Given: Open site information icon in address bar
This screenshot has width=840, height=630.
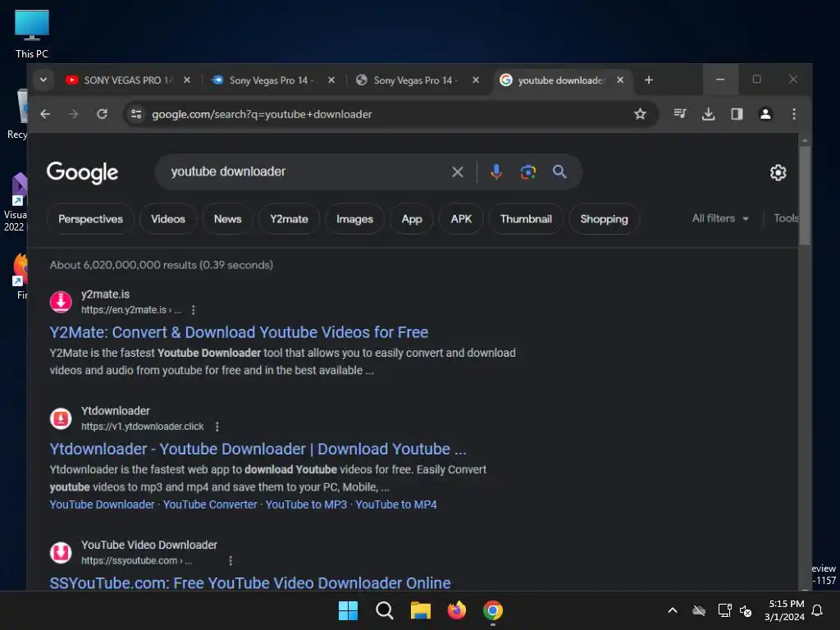Looking at the screenshot, I should tap(136, 114).
